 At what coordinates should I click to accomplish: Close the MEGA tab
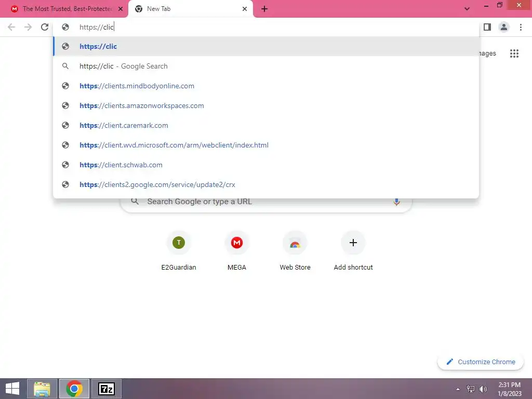[x=121, y=9]
